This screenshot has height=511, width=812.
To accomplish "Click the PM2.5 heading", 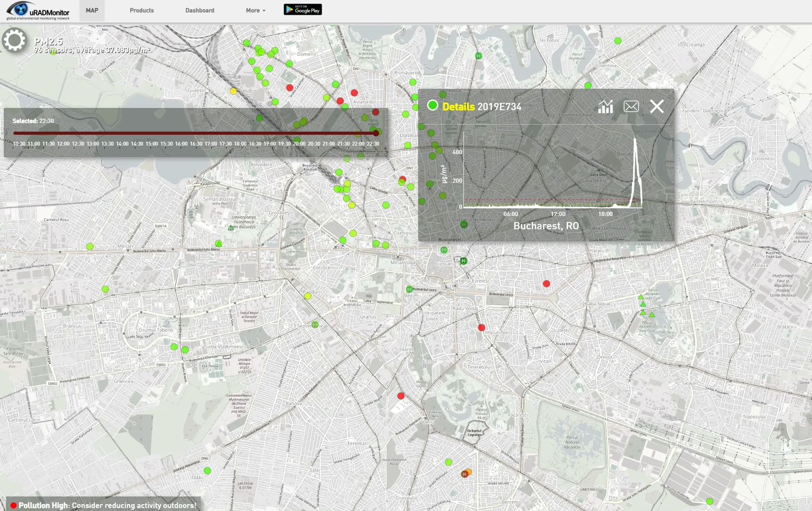I will 48,41.
